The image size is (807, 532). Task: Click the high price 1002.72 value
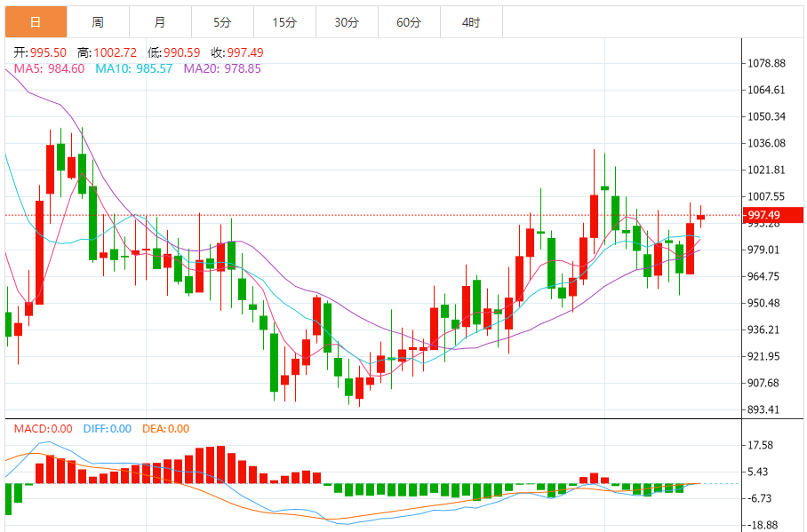click(x=116, y=52)
